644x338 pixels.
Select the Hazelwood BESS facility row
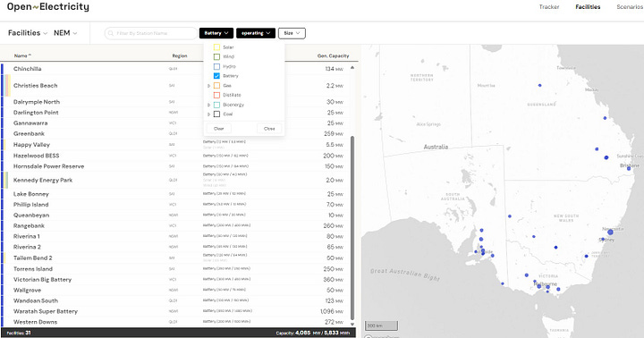click(176, 156)
